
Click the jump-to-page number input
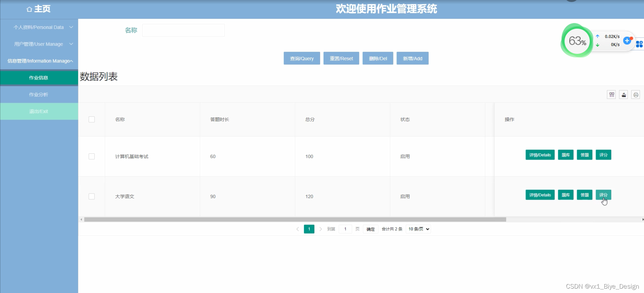click(x=345, y=229)
